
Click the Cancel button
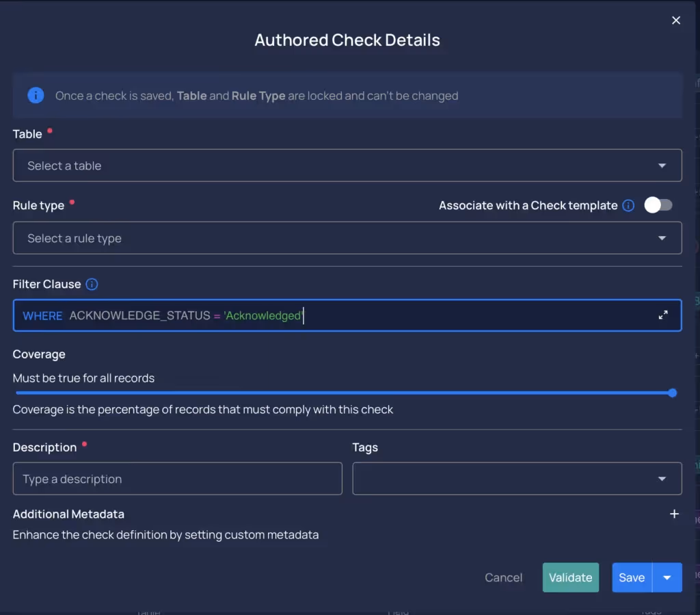click(x=503, y=577)
